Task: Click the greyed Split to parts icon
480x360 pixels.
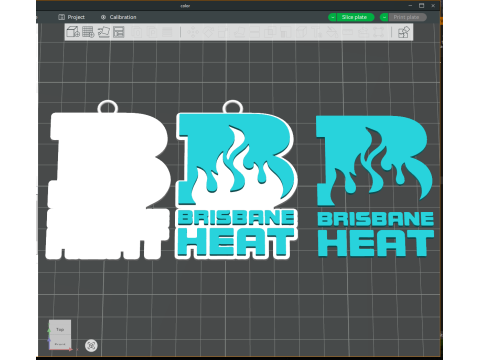Action: (x=152, y=32)
